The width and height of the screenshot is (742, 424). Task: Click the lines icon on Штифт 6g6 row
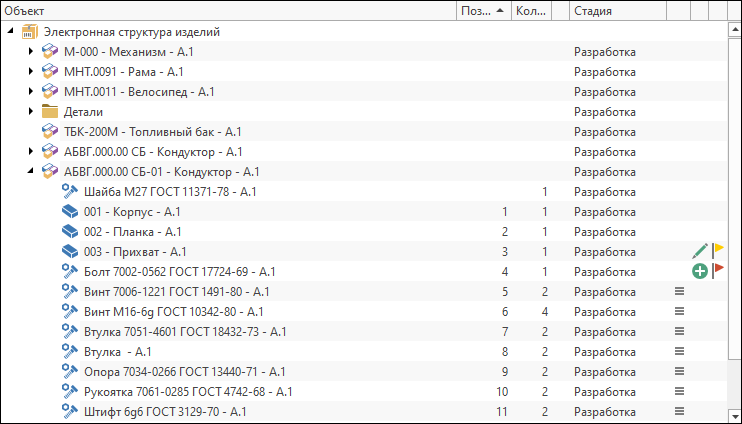click(x=680, y=411)
